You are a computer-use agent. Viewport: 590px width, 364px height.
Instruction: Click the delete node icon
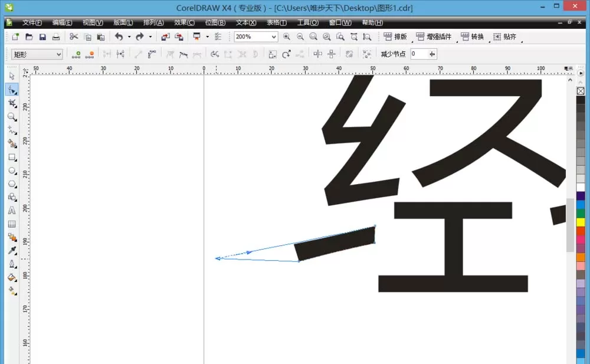click(90, 55)
